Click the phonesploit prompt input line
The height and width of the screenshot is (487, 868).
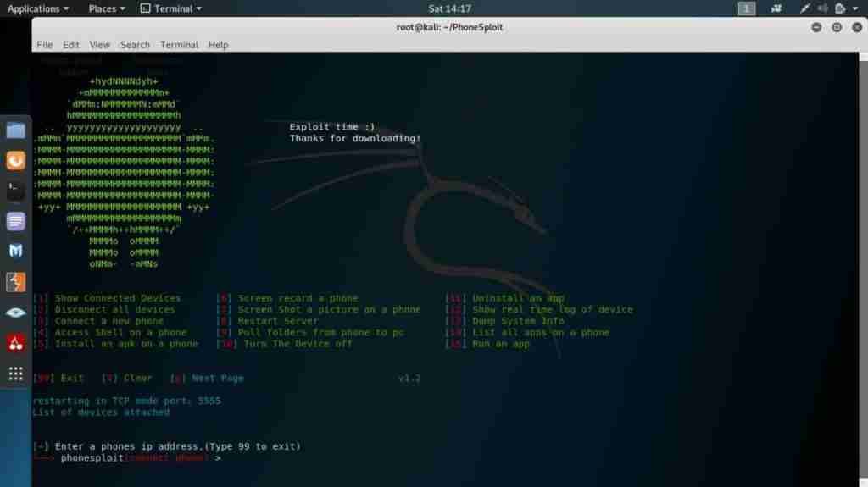127,458
